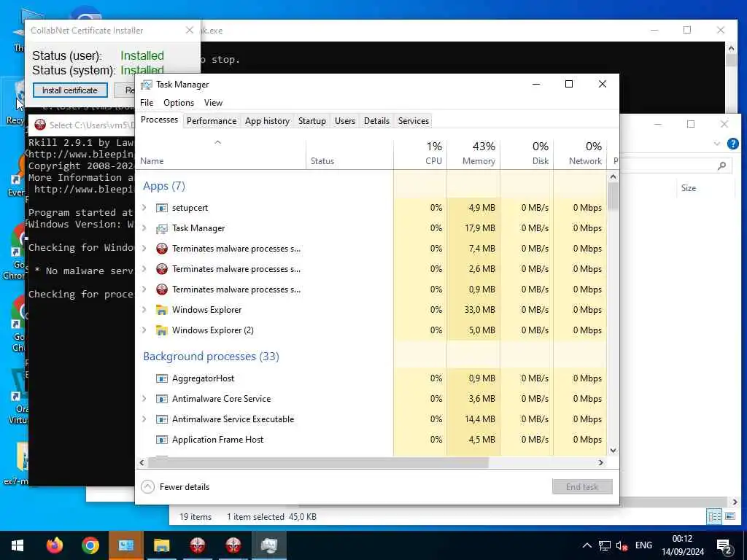Open the notification center icon
747x560 pixels.
click(724, 545)
